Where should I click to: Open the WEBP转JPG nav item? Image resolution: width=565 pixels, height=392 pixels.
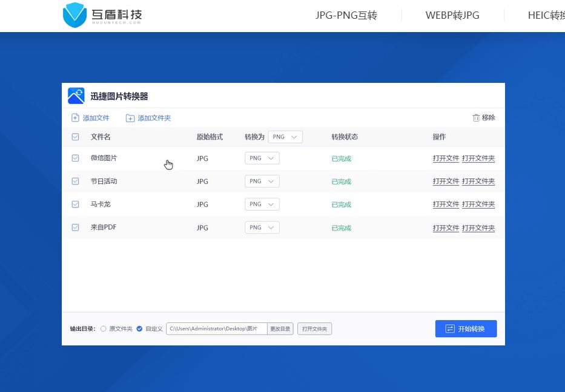pyautogui.click(x=452, y=15)
